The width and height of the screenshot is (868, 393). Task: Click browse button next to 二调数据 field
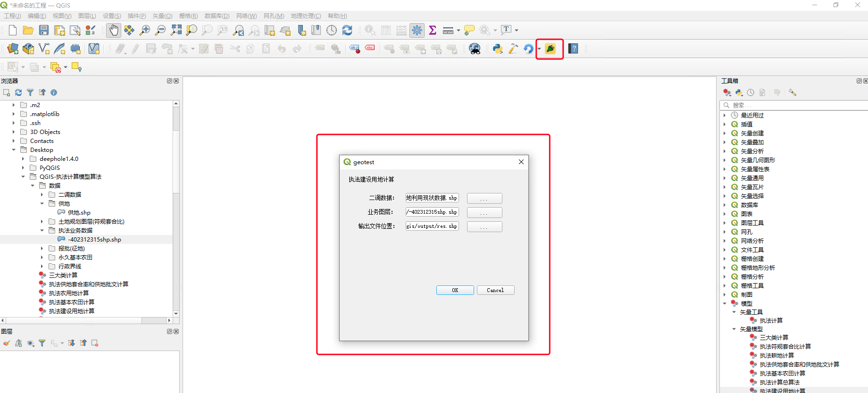[484, 198]
